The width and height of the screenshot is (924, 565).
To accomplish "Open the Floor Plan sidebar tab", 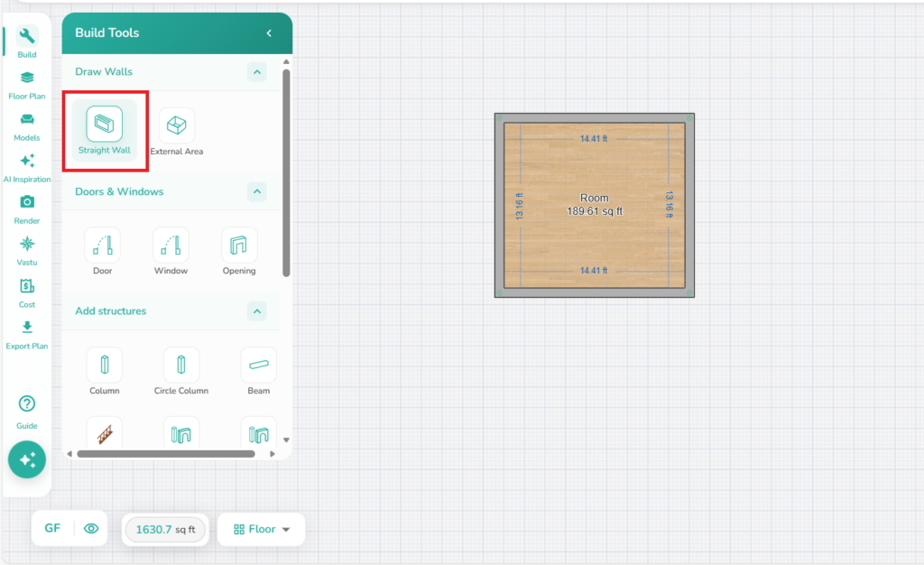I will 27,85.
